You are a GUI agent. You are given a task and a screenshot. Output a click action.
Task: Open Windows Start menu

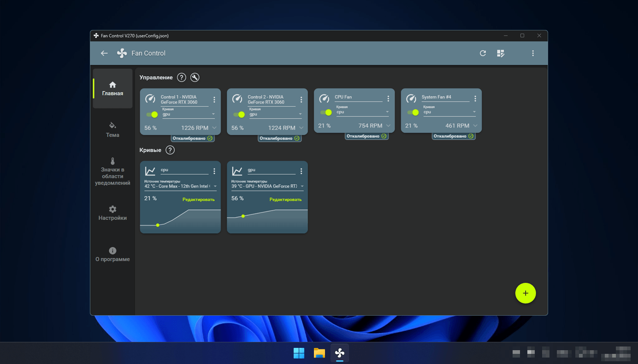(x=299, y=353)
